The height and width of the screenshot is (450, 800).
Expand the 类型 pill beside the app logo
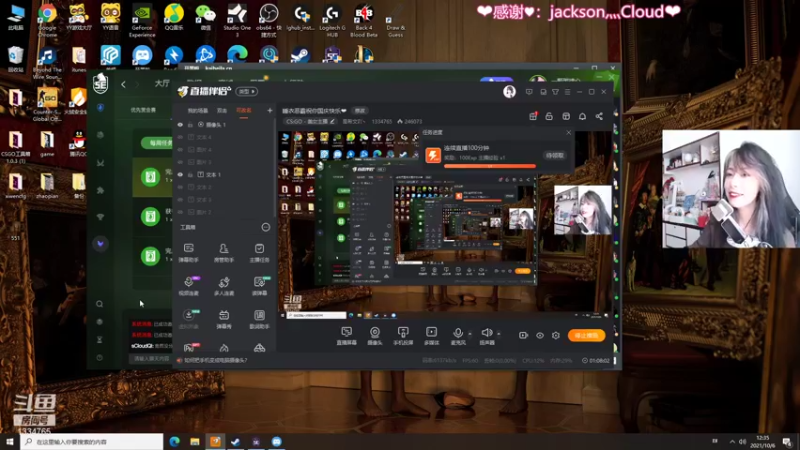(x=247, y=92)
